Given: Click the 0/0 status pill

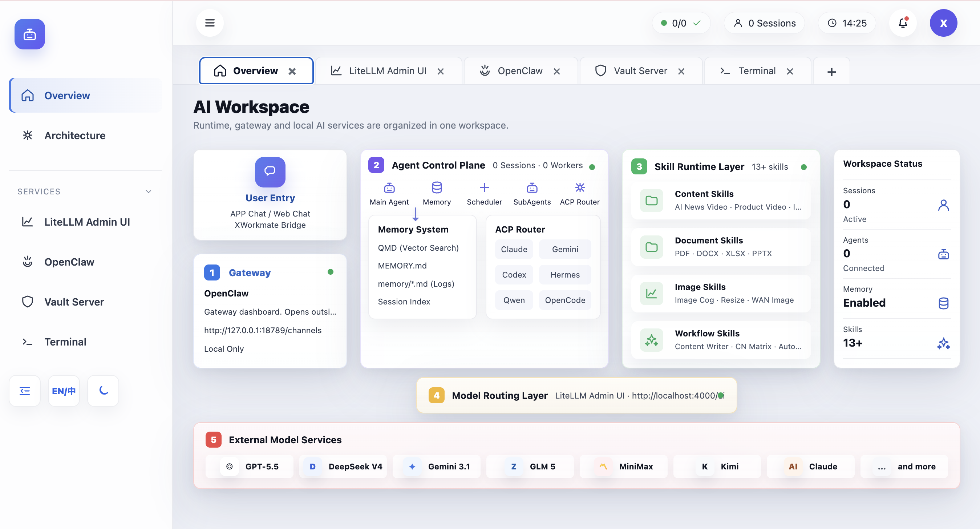Looking at the screenshot, I should point(681,23).
